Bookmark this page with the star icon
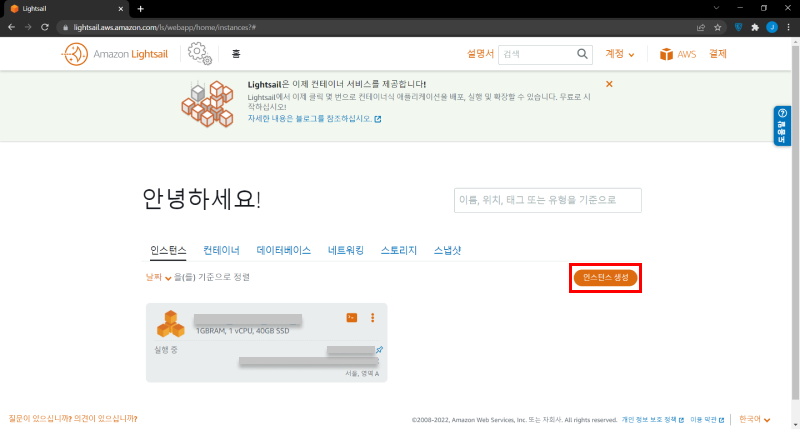Viewport: 800px width, 430px height. point(718,27)
